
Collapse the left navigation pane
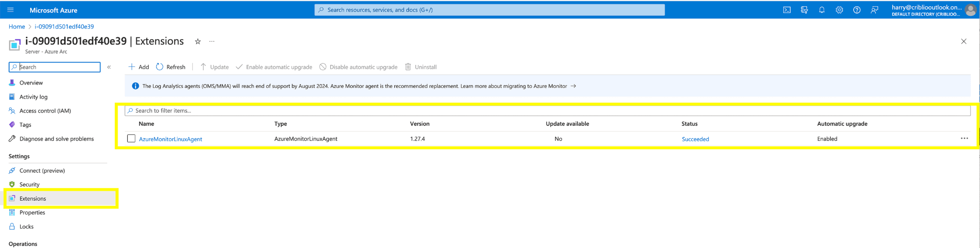(109, 67)
